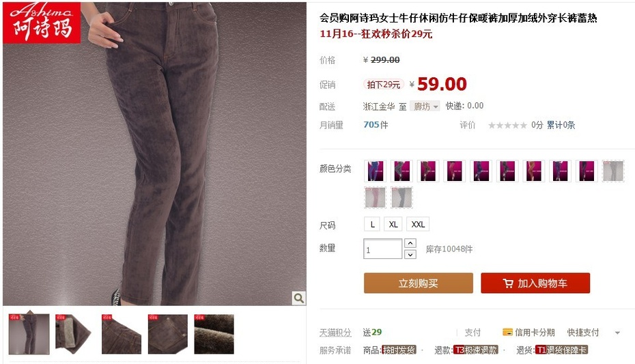Click the on-time delivery service badge

coord(399,350)
